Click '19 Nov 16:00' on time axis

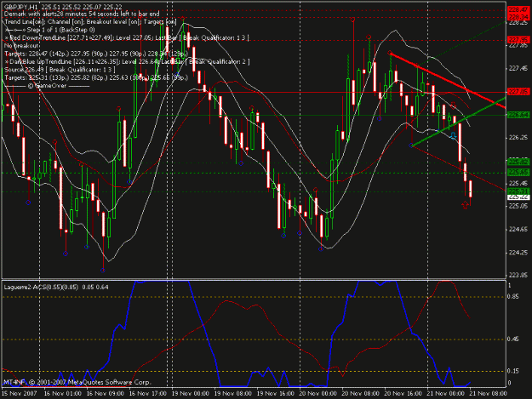[275, 394]
